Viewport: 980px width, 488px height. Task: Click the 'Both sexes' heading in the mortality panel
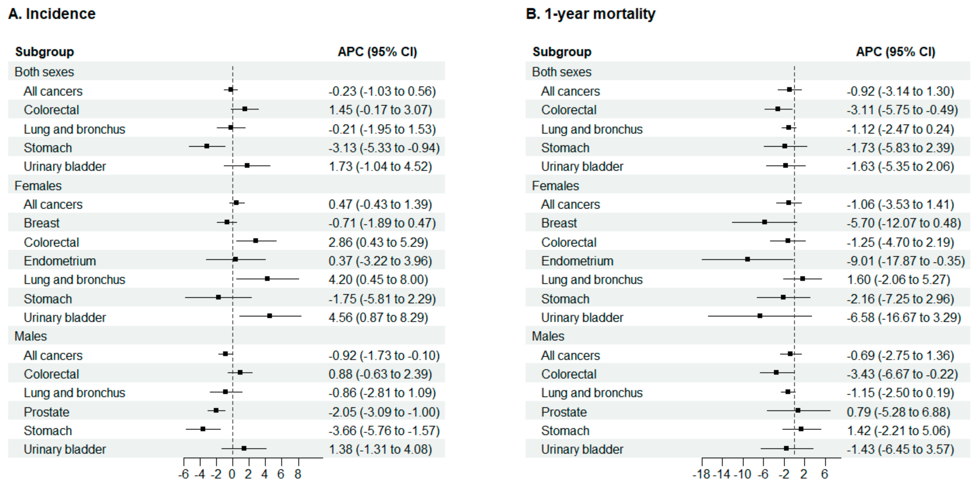tap(562, 72)
